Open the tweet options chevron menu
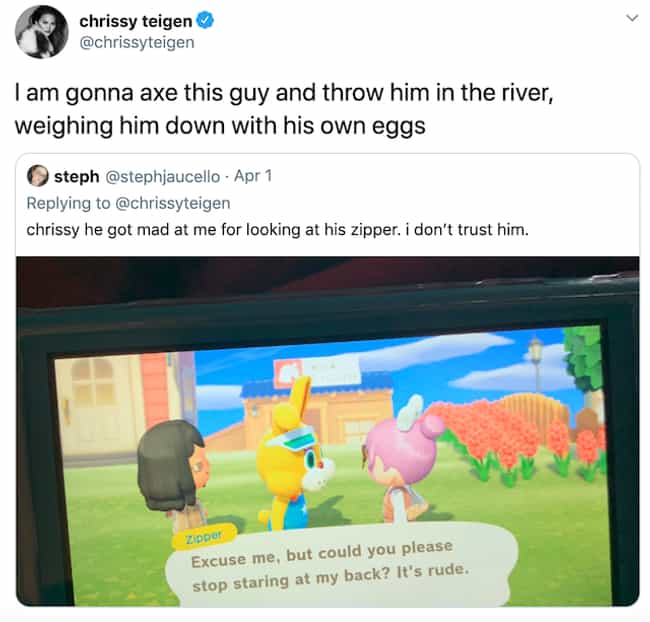Viewport: 650px width, 622px height. [632, 18]
